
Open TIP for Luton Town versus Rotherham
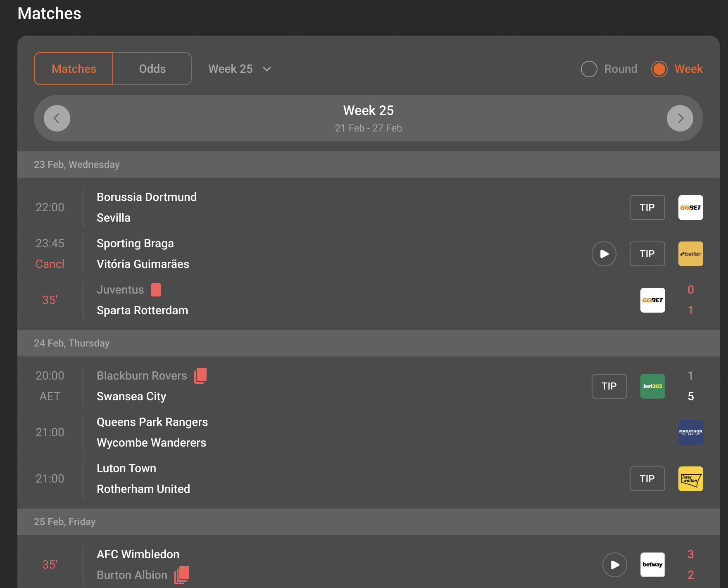(647, 478)
